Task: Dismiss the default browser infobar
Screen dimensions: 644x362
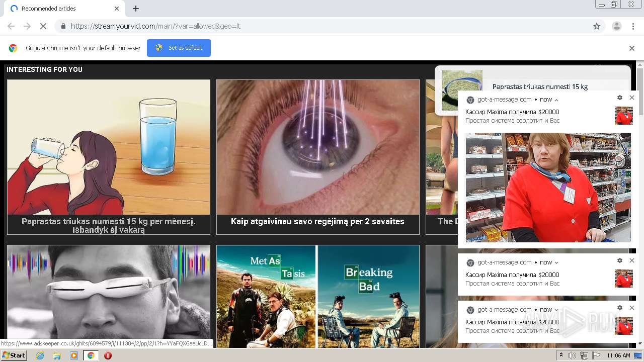Action: point(632,48)
